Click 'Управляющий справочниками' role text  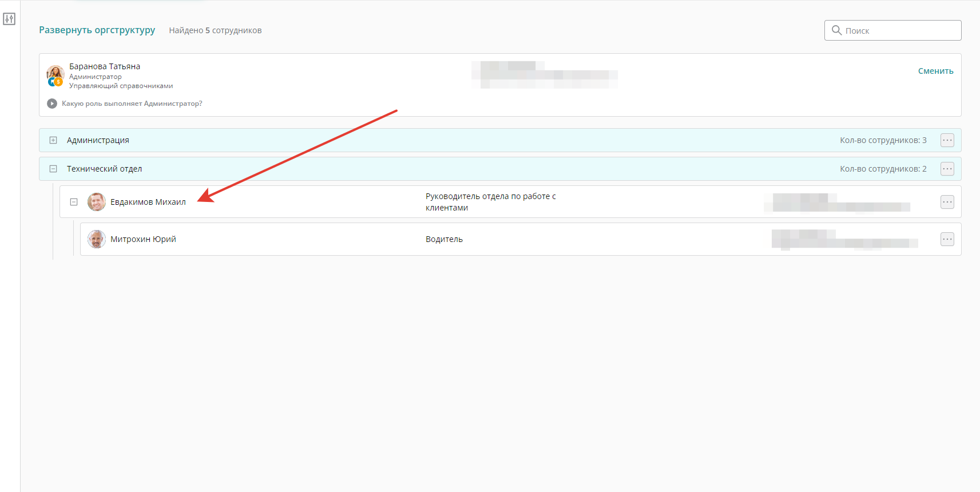point(121,86)
